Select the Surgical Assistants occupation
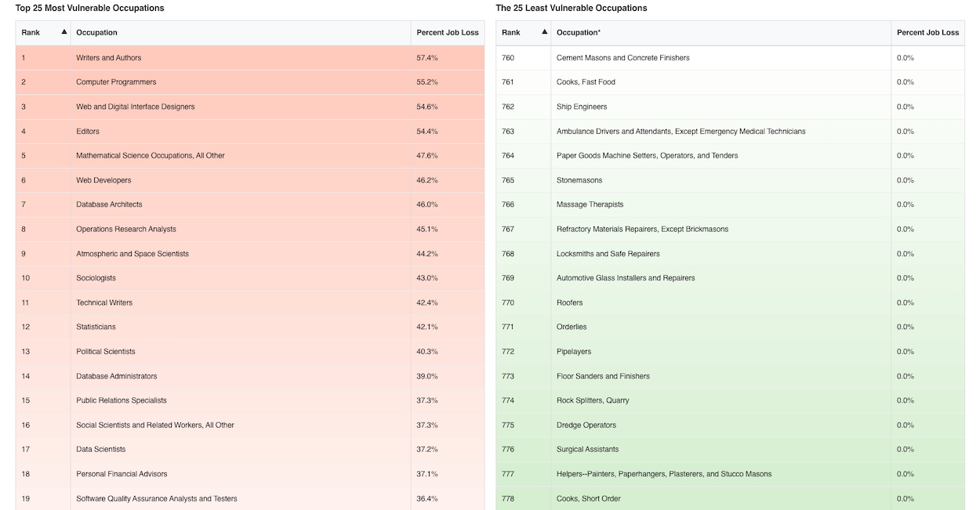This screenshot has height=510, width=980. click(587, 450)
